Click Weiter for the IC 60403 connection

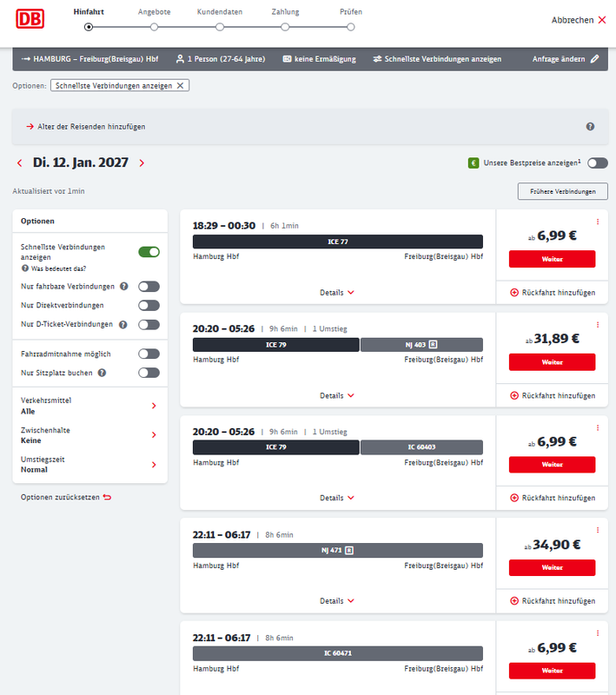[x=552, y=465]
